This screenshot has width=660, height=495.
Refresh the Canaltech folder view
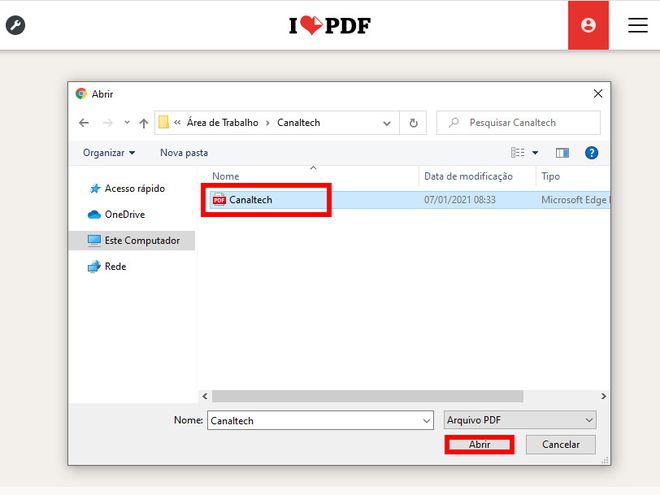413,123
